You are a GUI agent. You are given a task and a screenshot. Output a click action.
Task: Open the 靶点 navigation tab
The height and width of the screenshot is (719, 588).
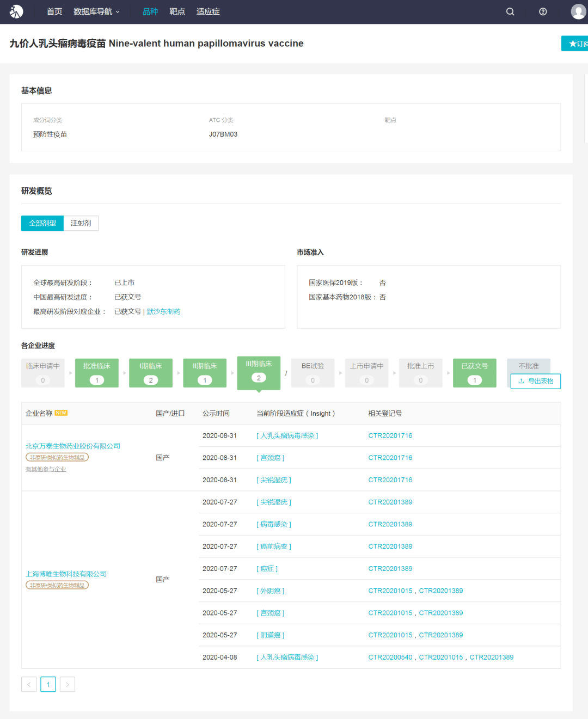pos(177,11)
